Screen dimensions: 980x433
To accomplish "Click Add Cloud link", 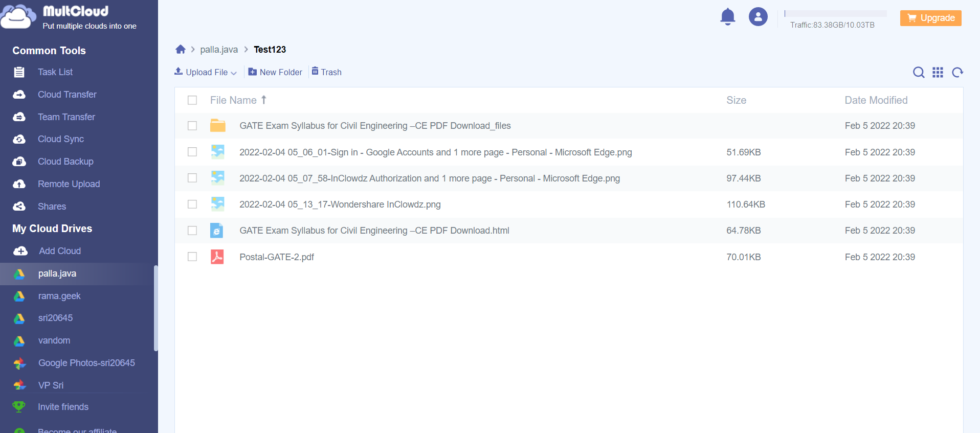I will point(60,251).
